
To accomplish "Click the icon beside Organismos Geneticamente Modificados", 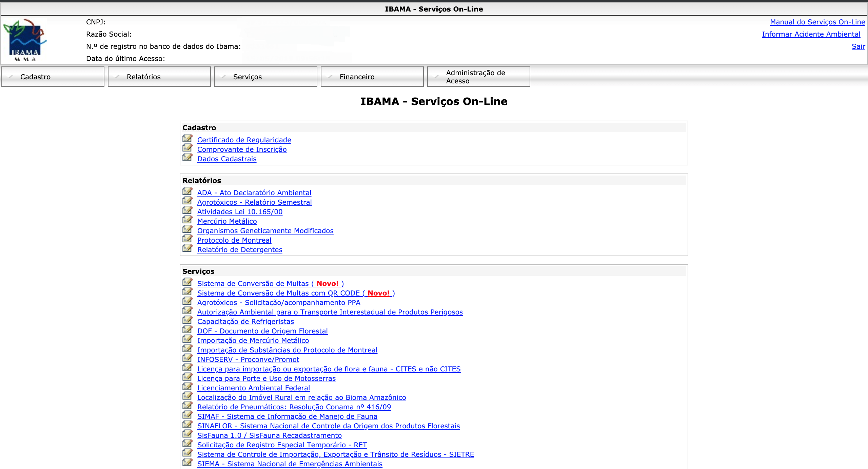I will pyautogui.click(x=188, y=229).
